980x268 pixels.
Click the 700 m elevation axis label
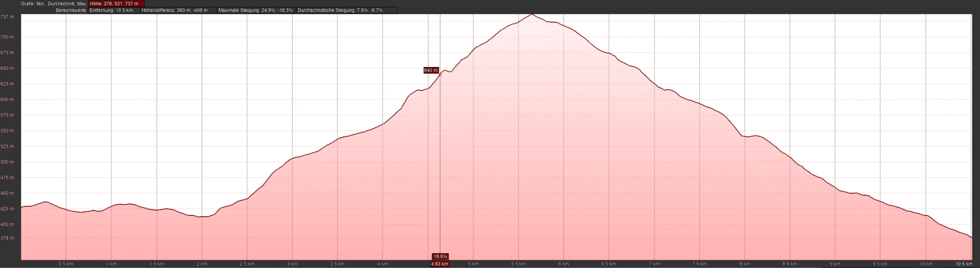(x=7, y=37)
